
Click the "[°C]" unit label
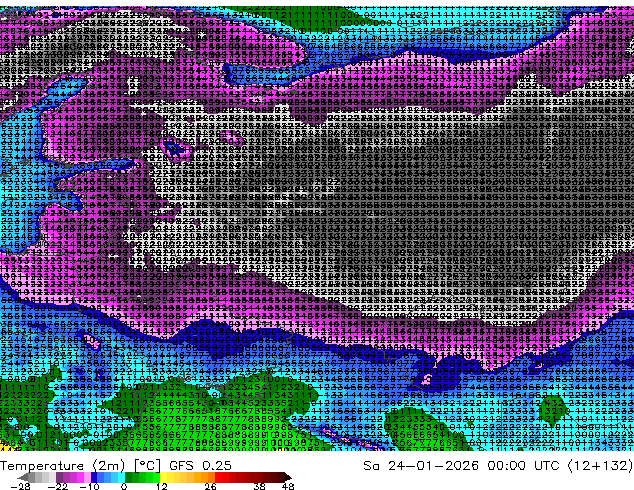(148, 466)
